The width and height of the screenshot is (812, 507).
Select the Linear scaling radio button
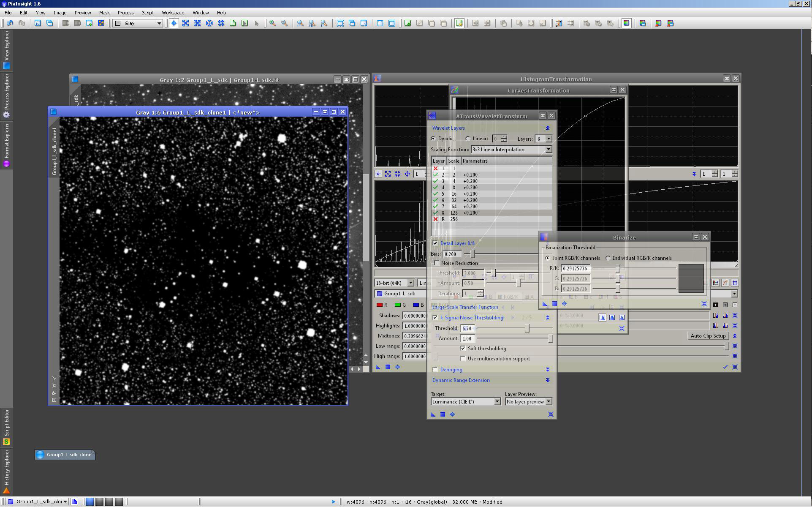pos(468,139)
